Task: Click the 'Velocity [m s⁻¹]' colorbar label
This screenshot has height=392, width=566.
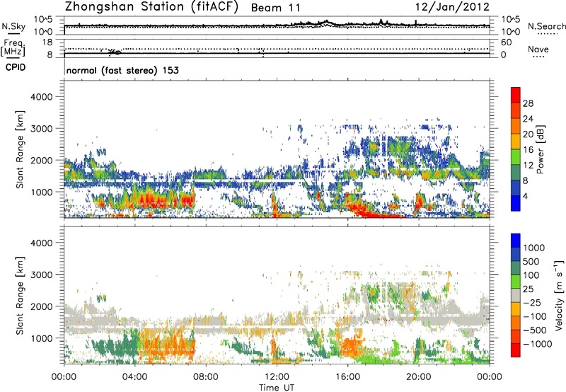Action: (x=559, y=295)
